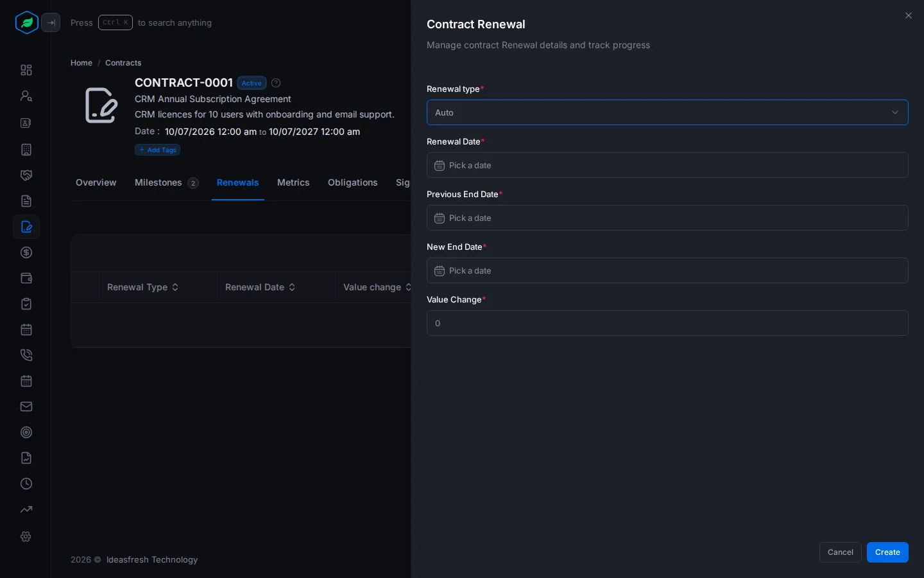The width and height of the screenshot is (924, 578).
Task: Open the building icon in sidebar
Action: click(26, 150)
